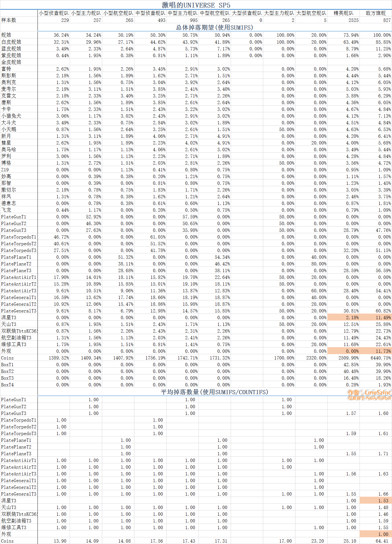Click the highlighted 流星T3 elite fleet cell 2.18%
This screenshot has height=544, width=392.
(x=344, y=317)
